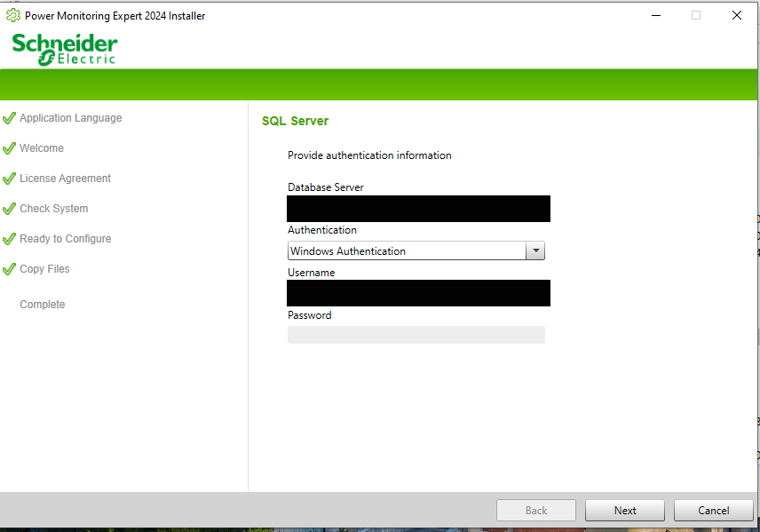Click the SQL Server heading
Image resolution: width=760 pixels, height=532 pixels.
(x=295, y=121)
